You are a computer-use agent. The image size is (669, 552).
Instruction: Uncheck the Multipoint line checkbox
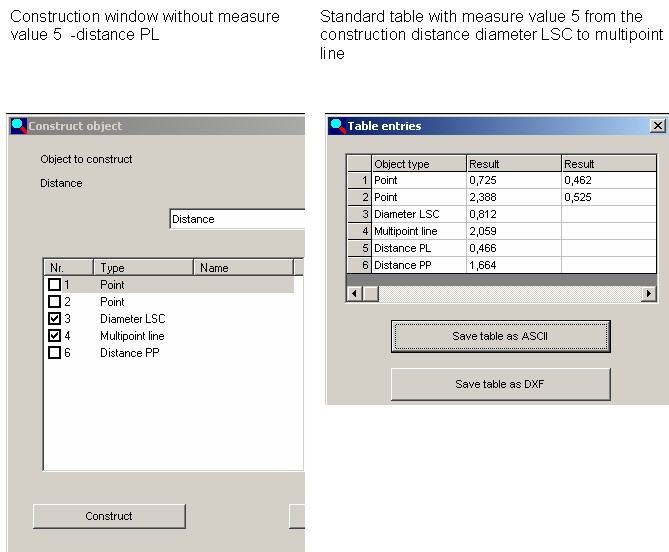[x=55, y=336]
